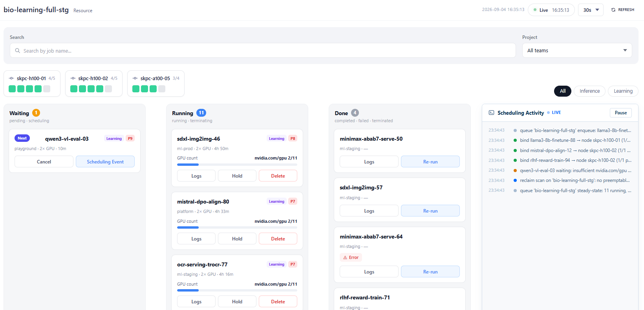The height and width of the screenshot is (310, 644).
Task: Click GPU count progress bar of mistral-dpo-align-80
Action: tap(237, 227)
